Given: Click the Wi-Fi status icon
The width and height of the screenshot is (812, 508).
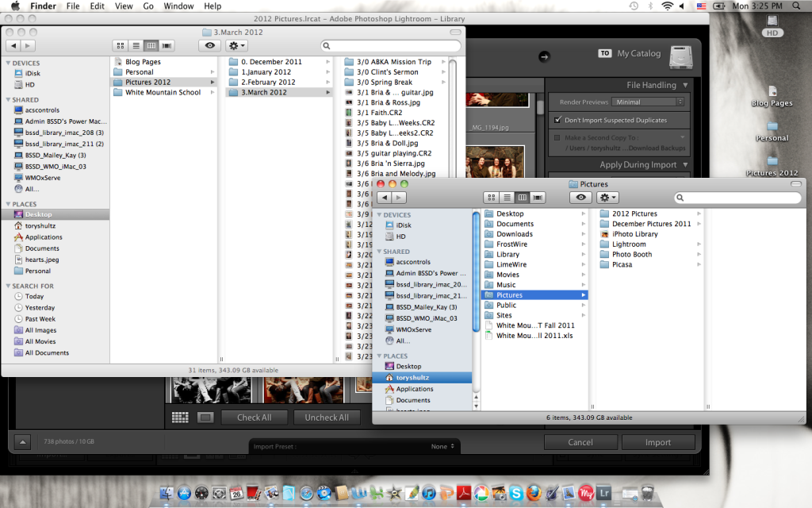Looking at the screenshot, I should coord(668,6).
